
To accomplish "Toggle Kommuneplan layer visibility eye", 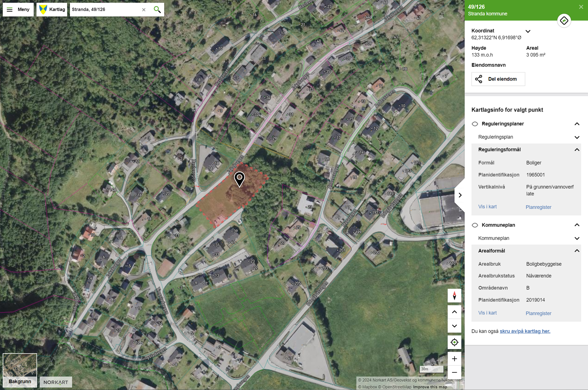I will click(x=475, y=225).
